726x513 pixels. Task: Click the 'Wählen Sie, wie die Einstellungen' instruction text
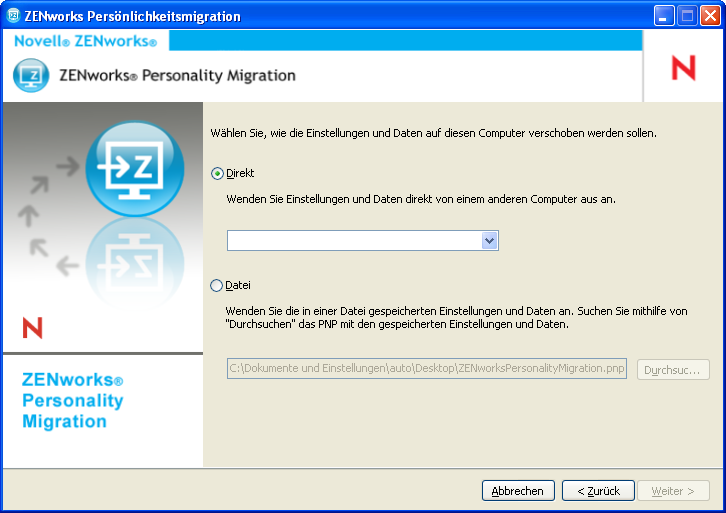[x=433, y=133]
